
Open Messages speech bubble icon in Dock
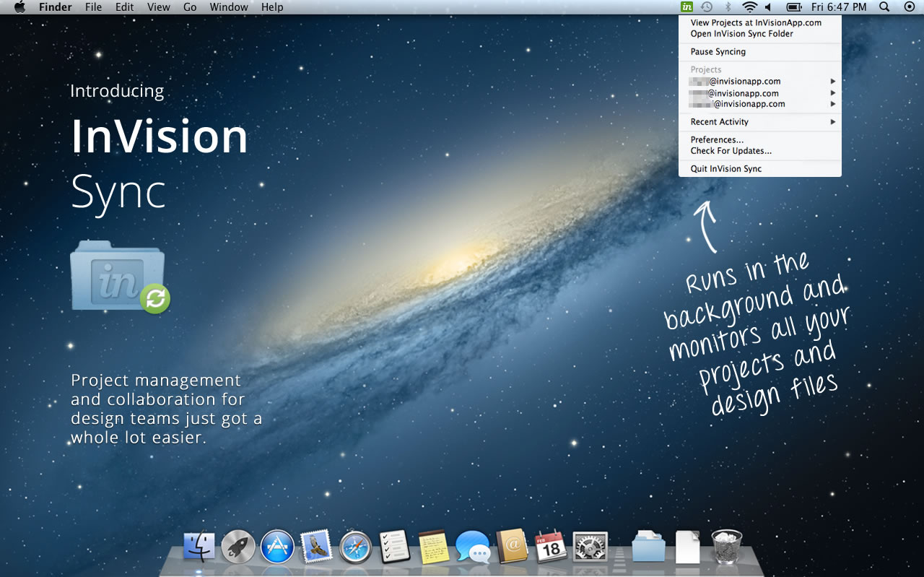pos(473,547)
